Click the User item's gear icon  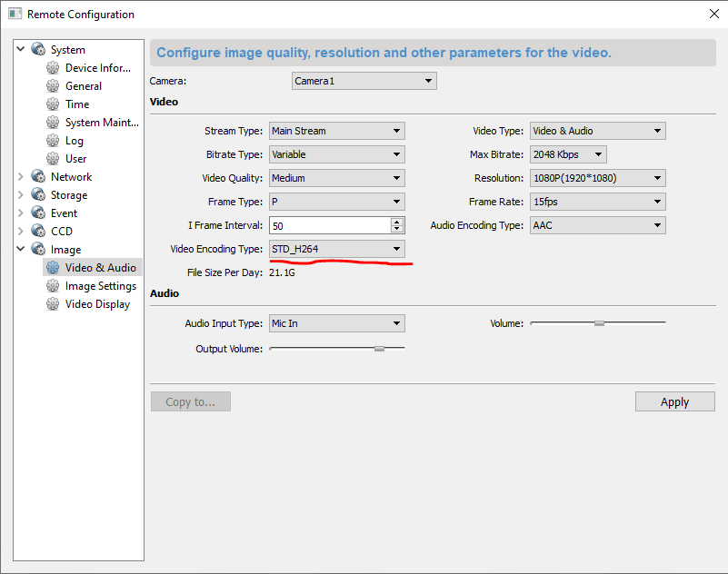point(53,159)
